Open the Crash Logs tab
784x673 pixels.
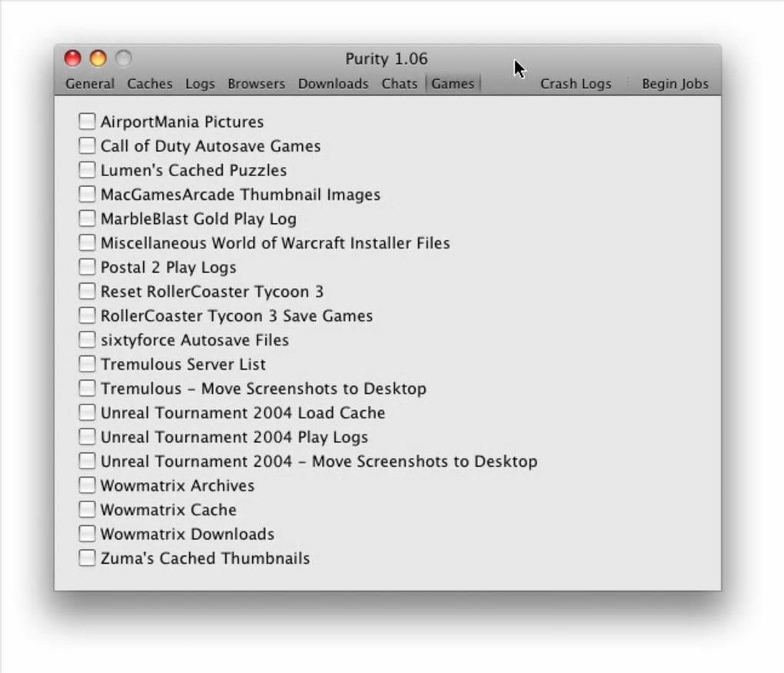click(x=576, y=84)
